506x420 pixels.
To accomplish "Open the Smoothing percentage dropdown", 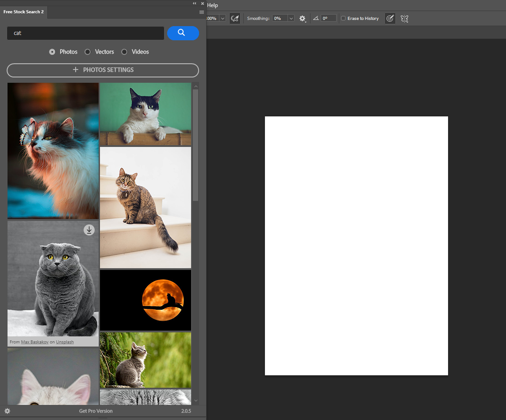I will point(291,19).
